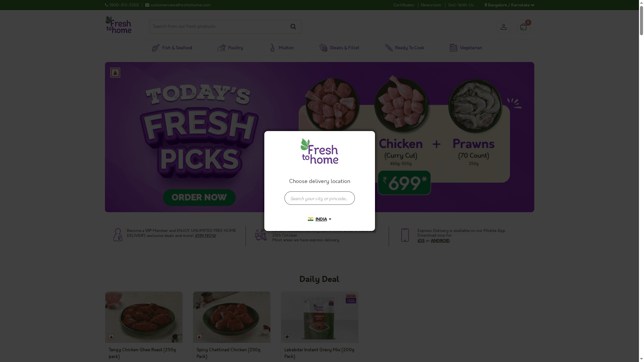Open Tangy Chicken Ghee Roast product image
This screenshot has width=644, height=362.
point(144,317)
